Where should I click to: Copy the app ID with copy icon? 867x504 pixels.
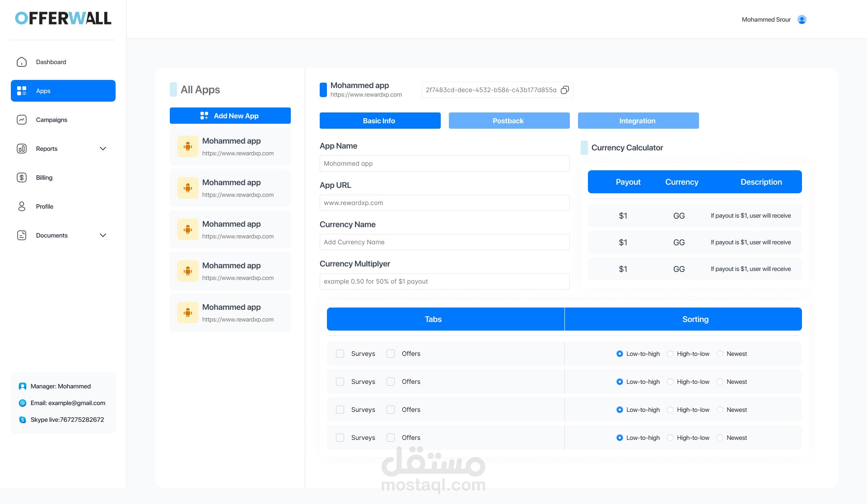(x=564, y=90)
